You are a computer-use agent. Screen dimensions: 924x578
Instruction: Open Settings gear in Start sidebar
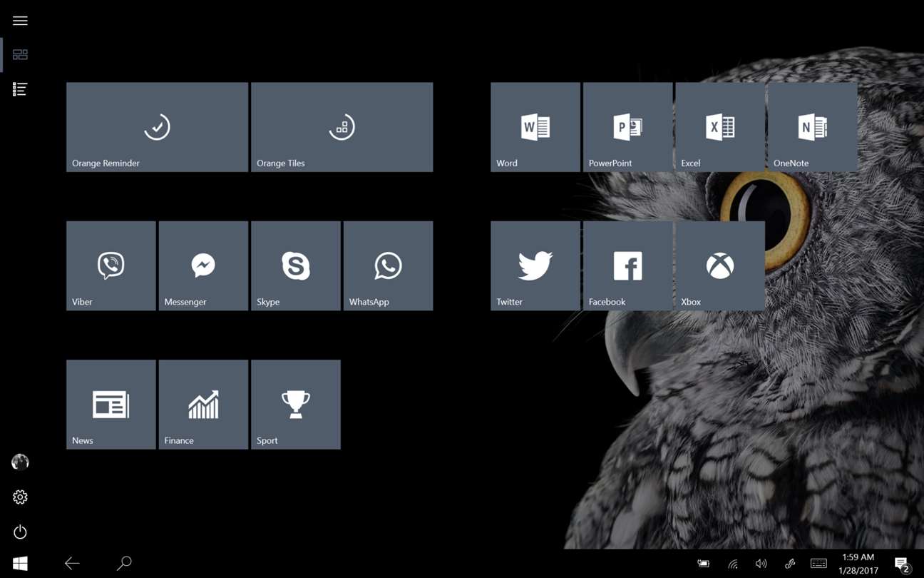coord(20,497)
